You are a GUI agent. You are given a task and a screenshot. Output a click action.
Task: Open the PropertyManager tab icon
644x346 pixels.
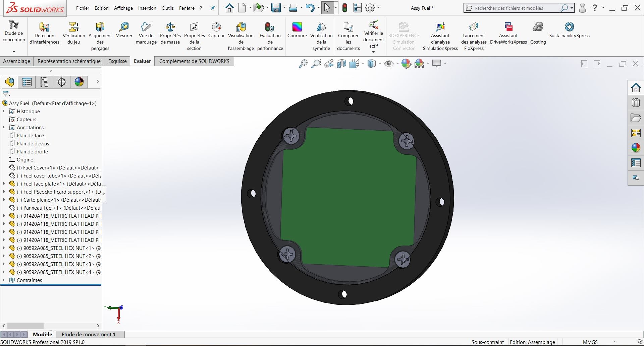click(27, 82)
